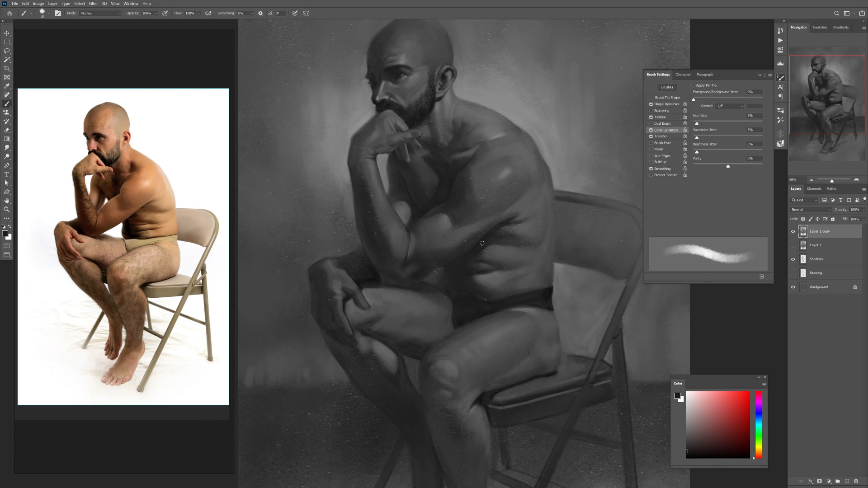The width and height of the screenshot is (868, 488).
Task: Enable the Scattering checkbox
Action: click(651, 111)
